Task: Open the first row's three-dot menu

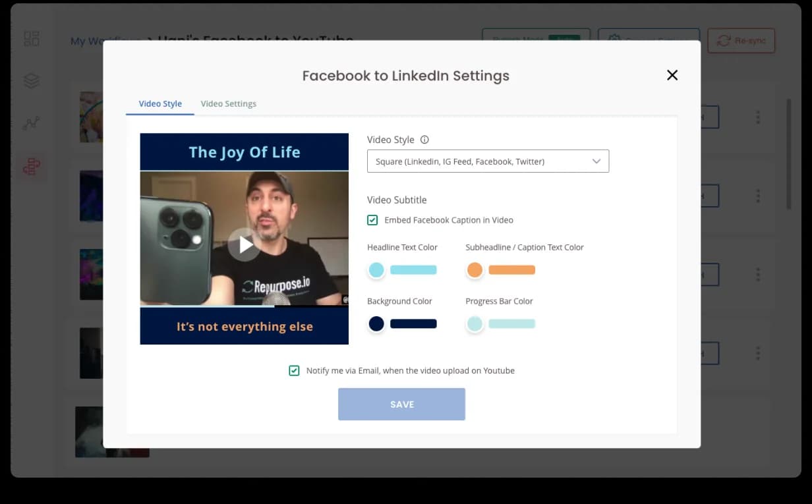Action: [x=758, y=117]
